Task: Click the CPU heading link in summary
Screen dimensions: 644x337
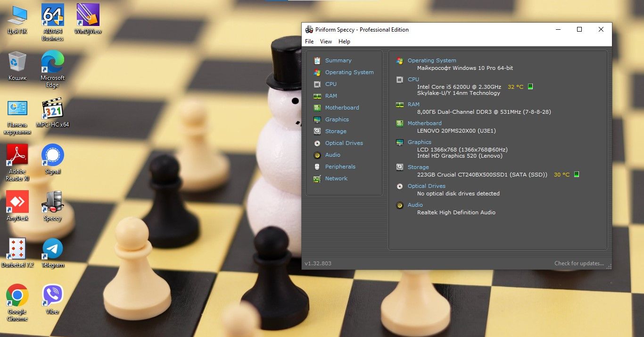Action: click(413, 79)
